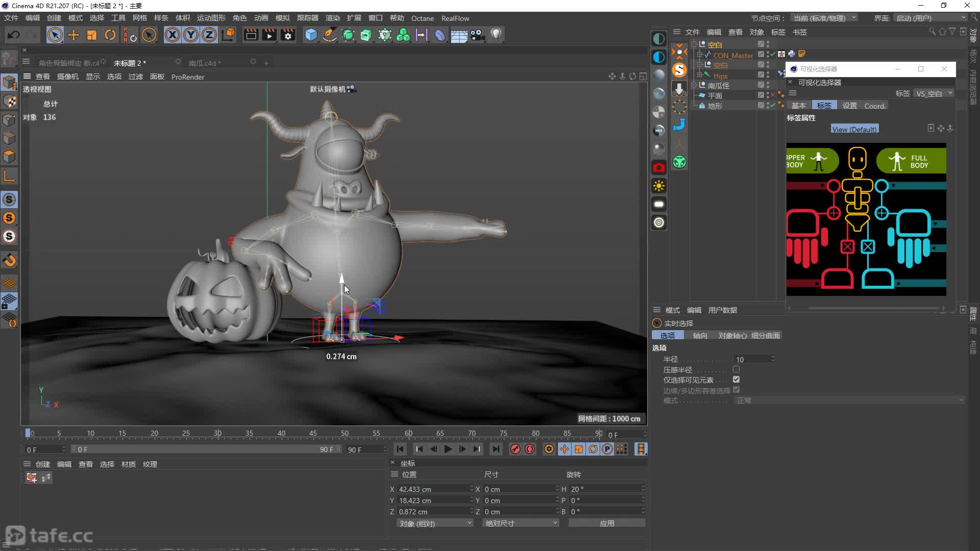Screen dimensions: 980x551
Task: Toggle the X axis lock
Action: pyautogui.click(x=173, y=35)
